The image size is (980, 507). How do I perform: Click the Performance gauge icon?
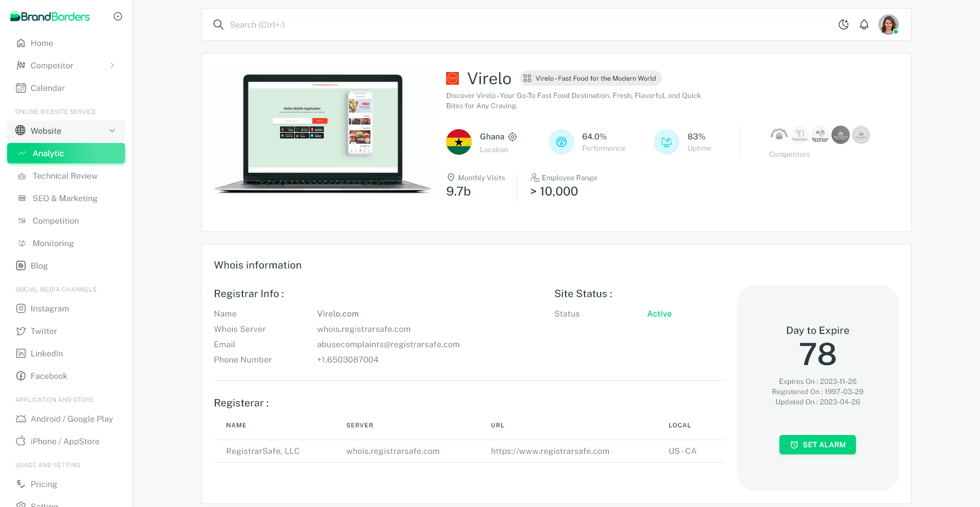point(561,142)
